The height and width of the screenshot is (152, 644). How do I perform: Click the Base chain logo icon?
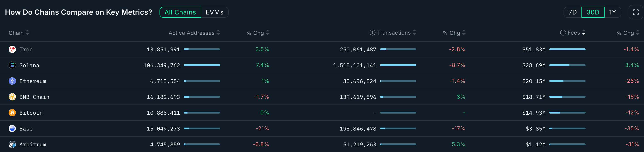[x=12, y=128]
